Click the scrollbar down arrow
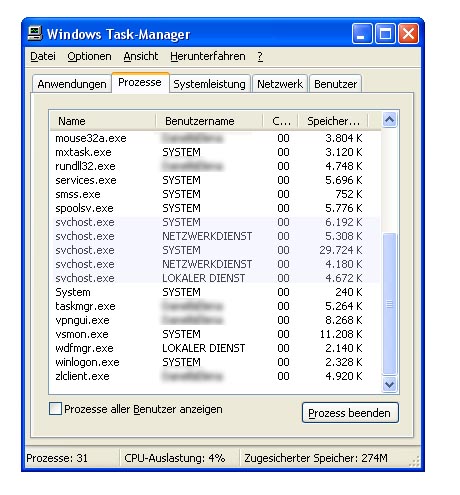460x495 pixels. point(389,385)
